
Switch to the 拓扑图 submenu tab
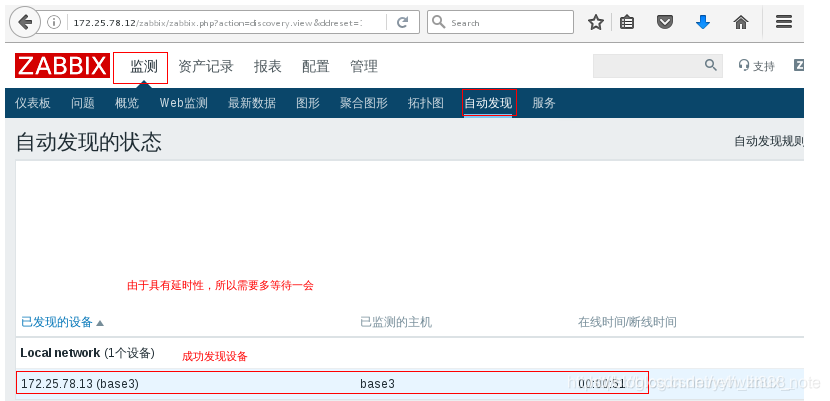[426, 103]
